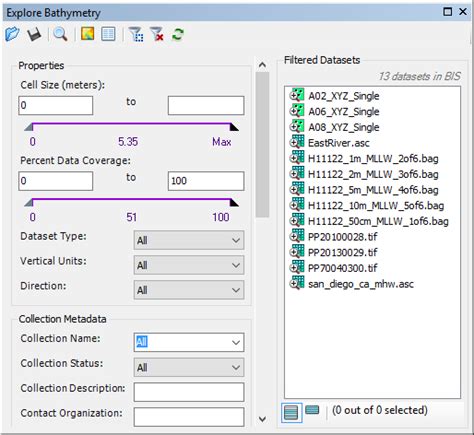Expand the Collection Name combo box
474x435 pixels.
click(189, 342)
